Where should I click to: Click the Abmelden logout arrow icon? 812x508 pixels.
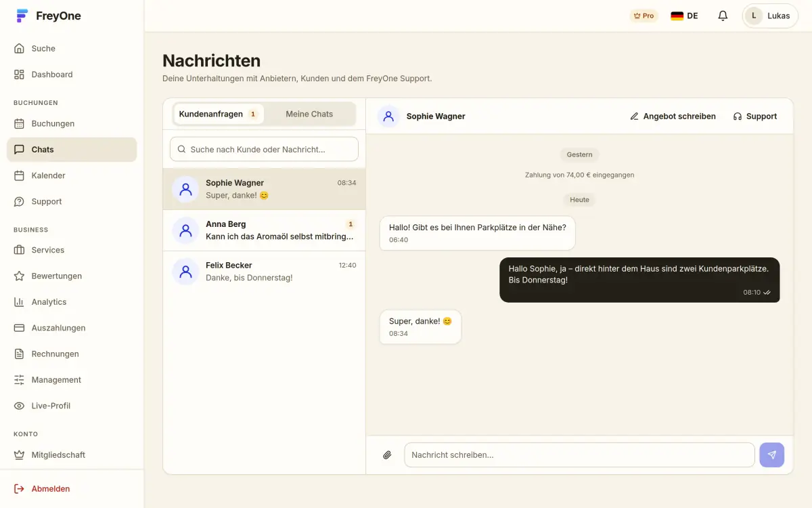coord(19,489)
